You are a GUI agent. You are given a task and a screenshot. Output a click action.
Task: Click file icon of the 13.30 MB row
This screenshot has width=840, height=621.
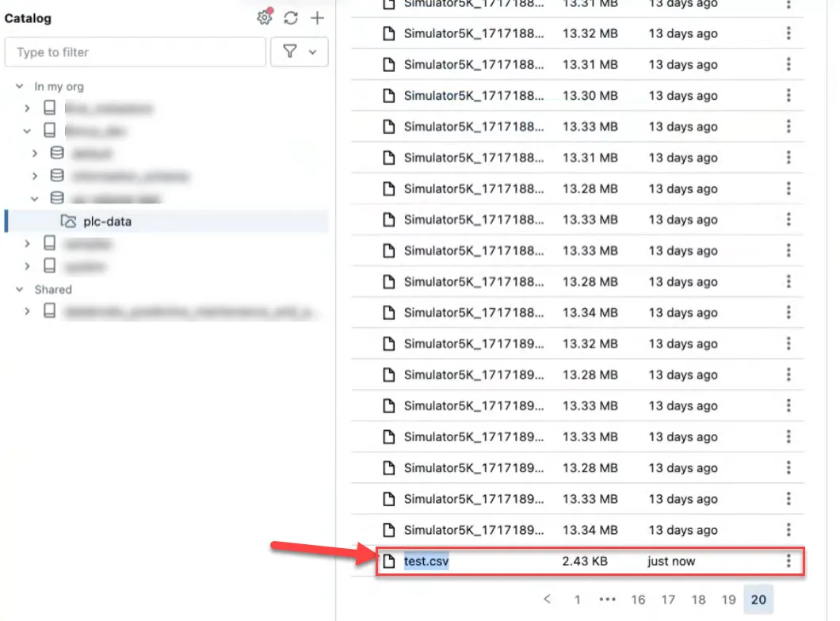click(389, 95)
